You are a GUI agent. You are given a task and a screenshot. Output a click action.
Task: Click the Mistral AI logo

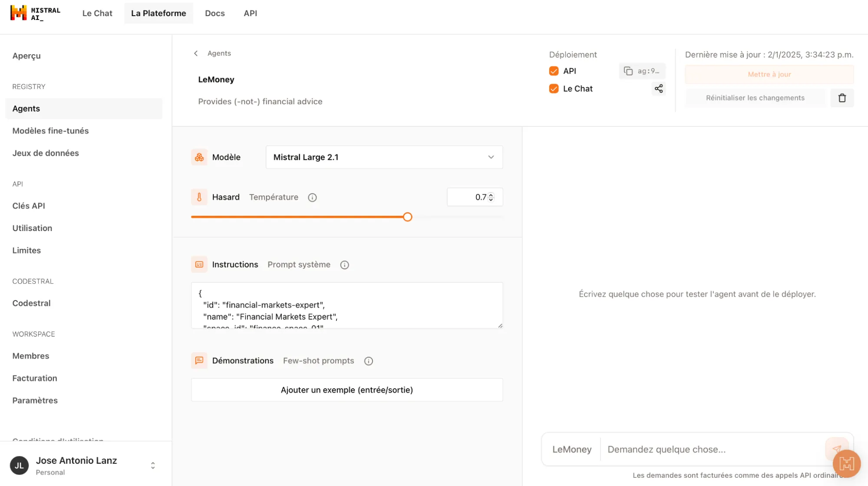(x=35, y=13)
